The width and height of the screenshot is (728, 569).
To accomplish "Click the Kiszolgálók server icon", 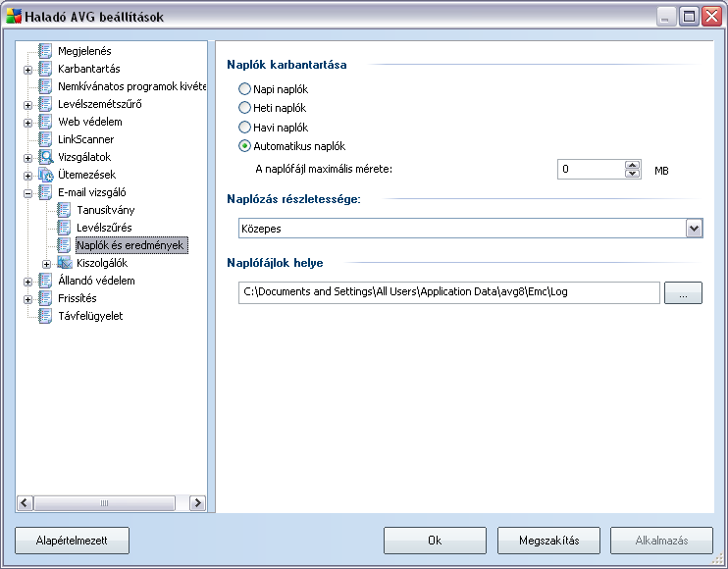I will point(65,263).
